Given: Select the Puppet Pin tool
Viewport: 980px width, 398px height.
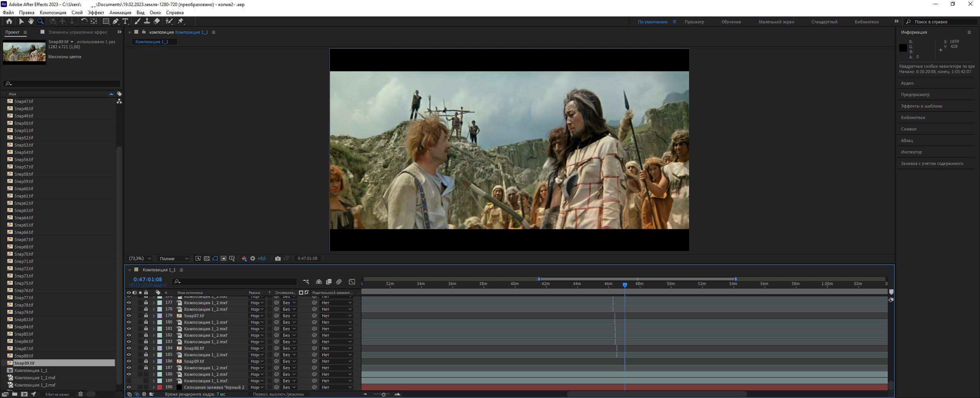Looking at the screenshot, I should pos(181,21).
